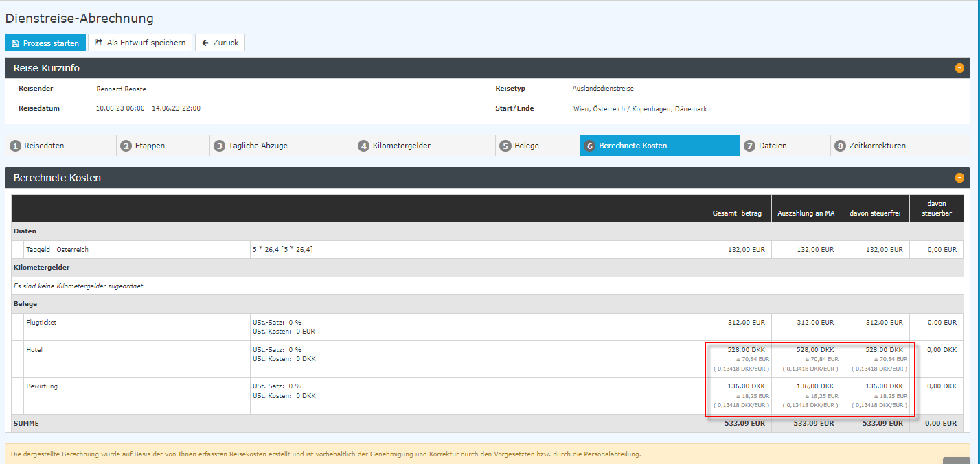Click Bewirtung Gesamtbetrag 136,00 DKK
The height and width of the screenshot is (464, 980).
point(746,386)
